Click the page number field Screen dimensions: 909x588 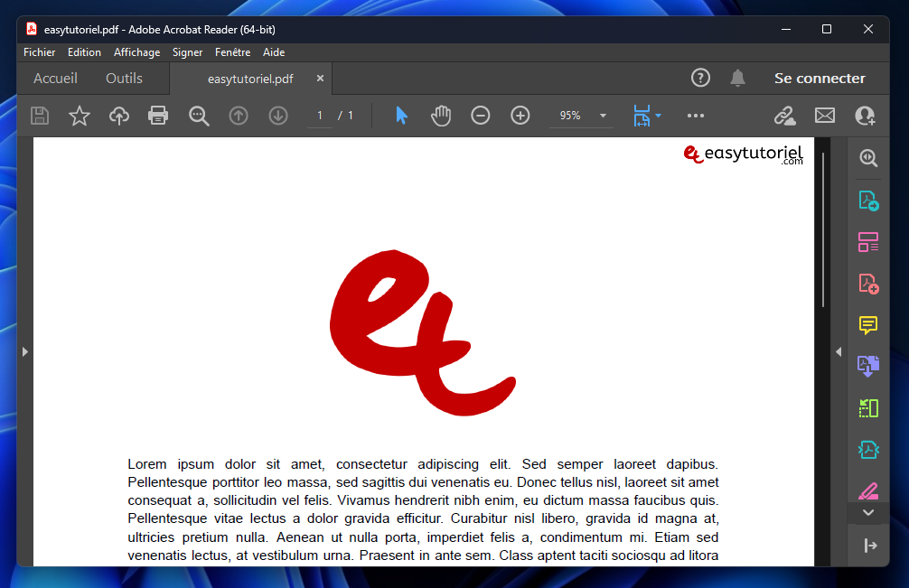[320, 116]
